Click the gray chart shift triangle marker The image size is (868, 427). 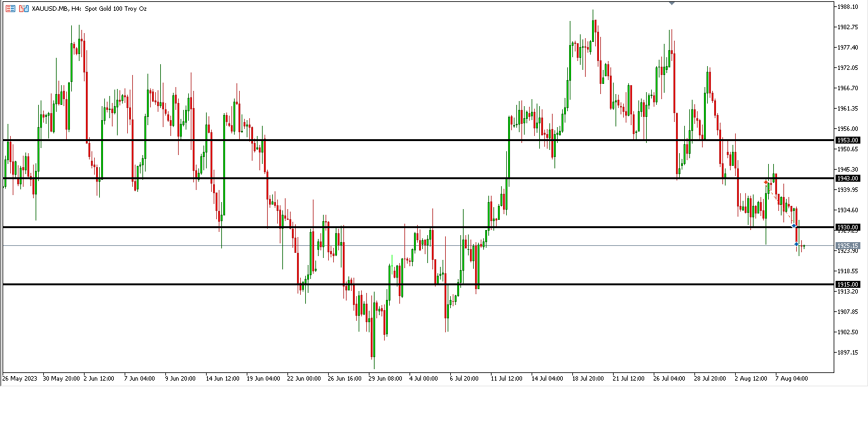coord(672,3)
